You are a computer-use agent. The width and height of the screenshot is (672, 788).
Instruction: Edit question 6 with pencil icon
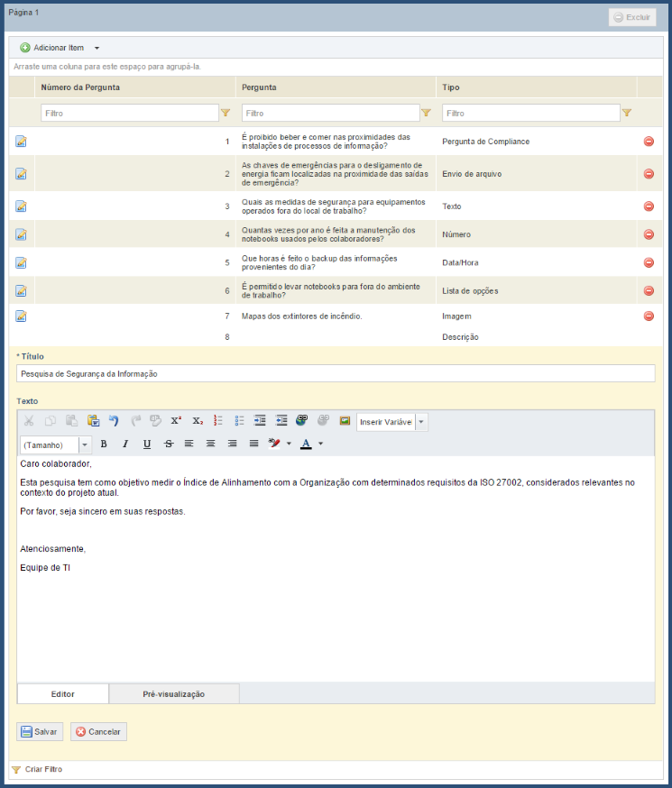click(21, 290)
